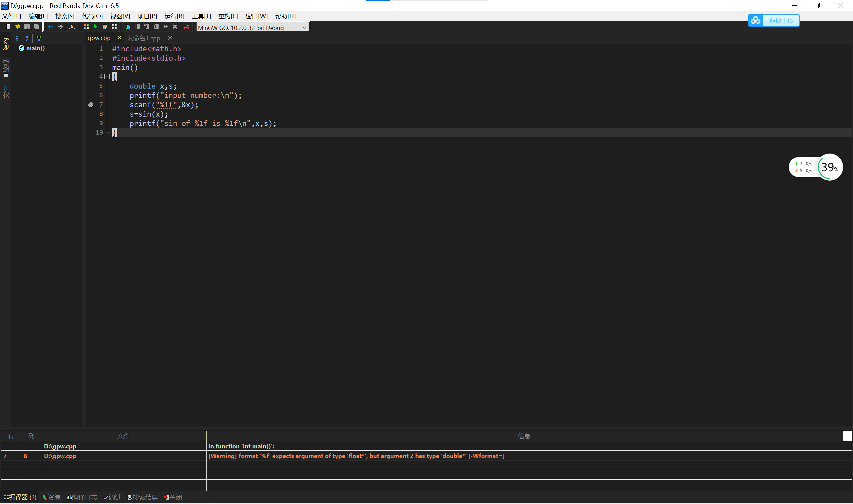Collapse the code fold at line 4
Screen dimensions: 853x504
107,77
